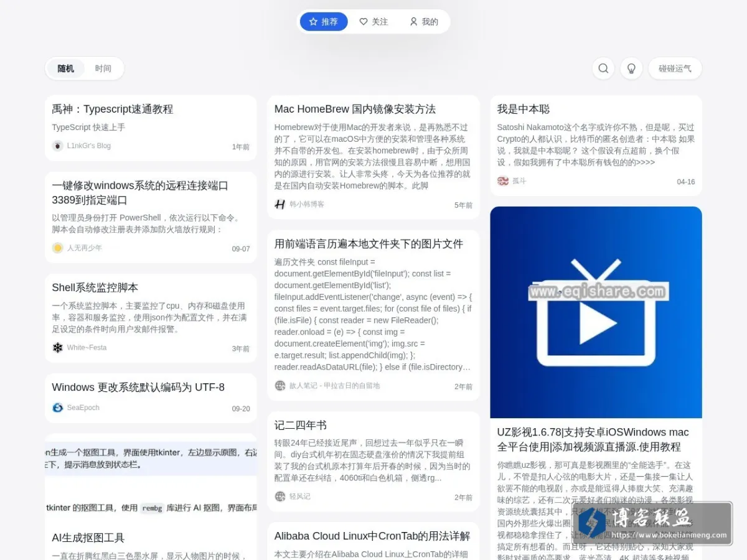747x560 pixels.
Task: Click the 孤斗 author avatar
Action: tap(503, 180)
